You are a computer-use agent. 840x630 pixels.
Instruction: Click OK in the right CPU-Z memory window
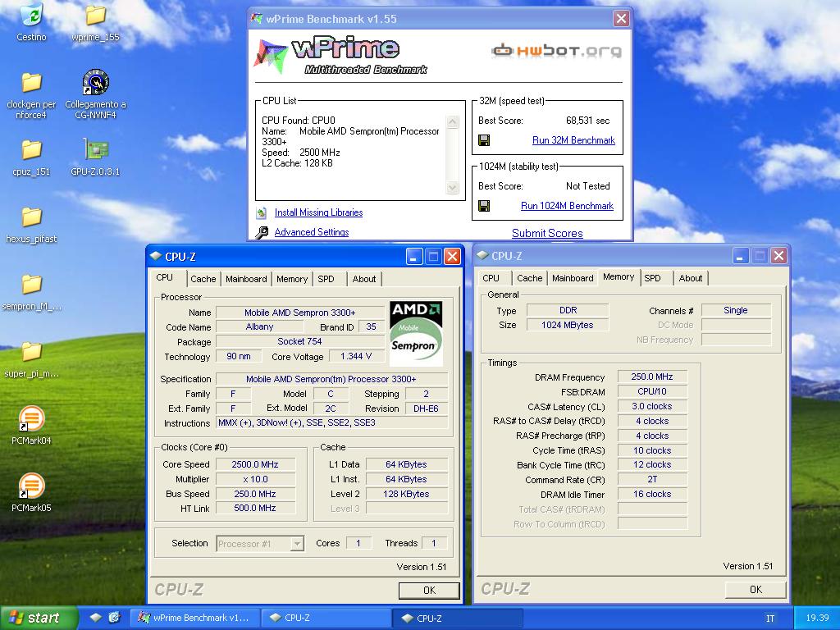point(756,590)
